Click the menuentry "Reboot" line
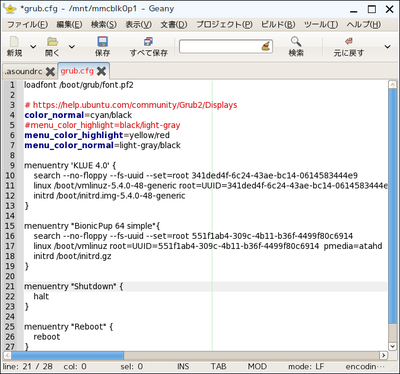This screenshot has width=400, height=374. 69,327
